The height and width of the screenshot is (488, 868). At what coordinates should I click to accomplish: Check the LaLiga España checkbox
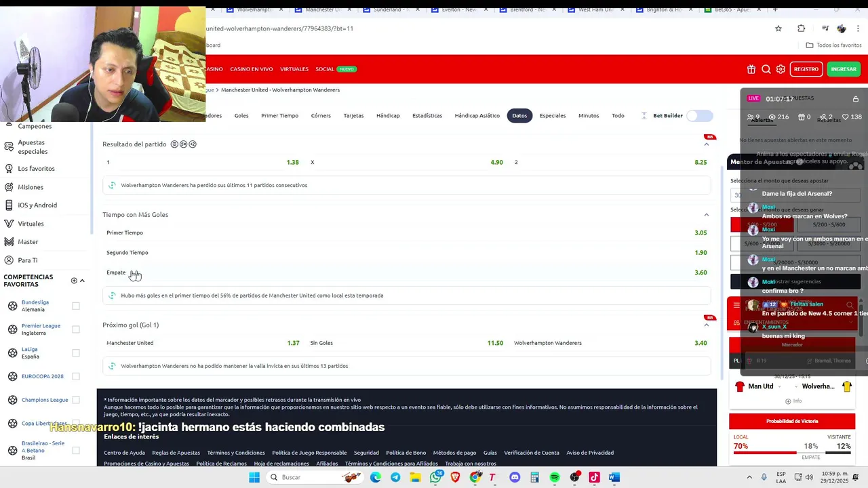click(76, 352)
